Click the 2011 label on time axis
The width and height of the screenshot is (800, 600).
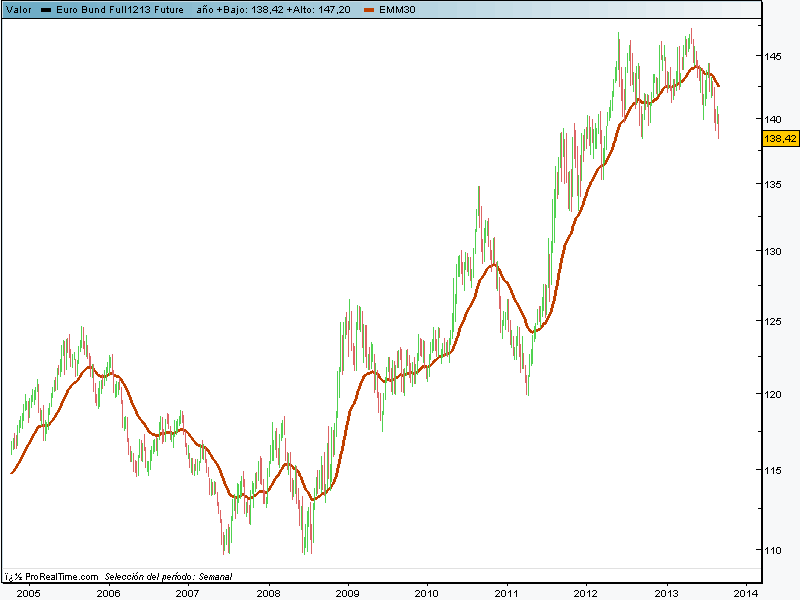point(506,592)
